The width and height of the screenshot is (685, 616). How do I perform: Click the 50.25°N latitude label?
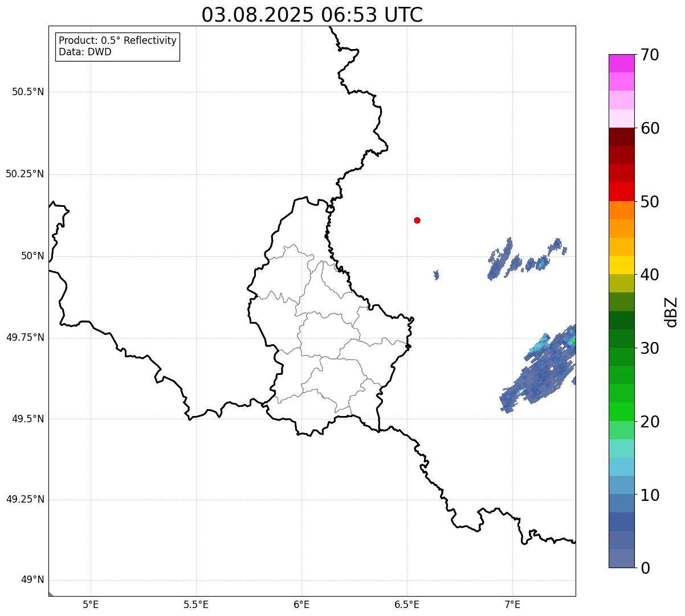click(x=25, y=174)
